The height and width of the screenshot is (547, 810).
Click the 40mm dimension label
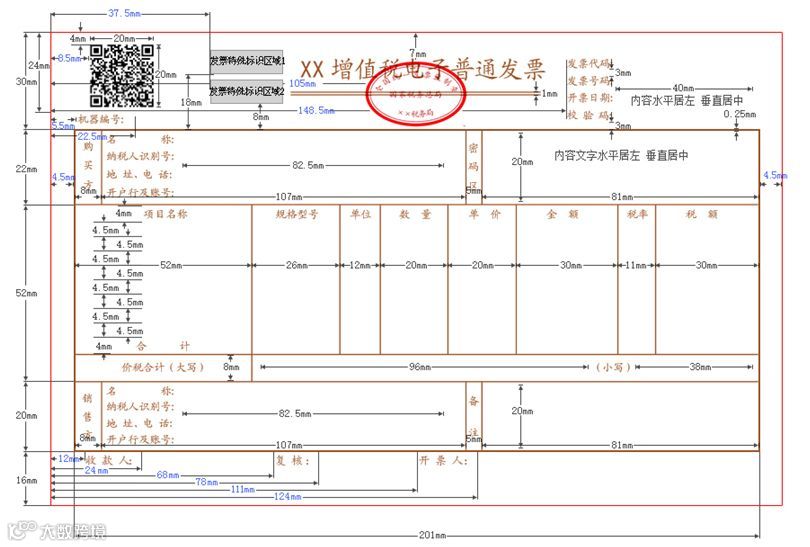683,88
